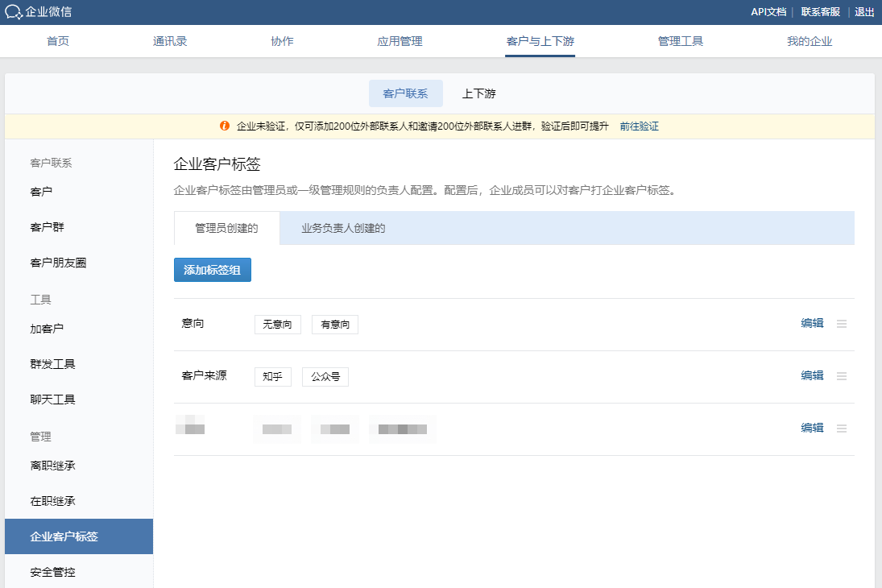Open the 通讯录 navigation menu
Viewport: 882px width, 588px height.
coord(170,42)
